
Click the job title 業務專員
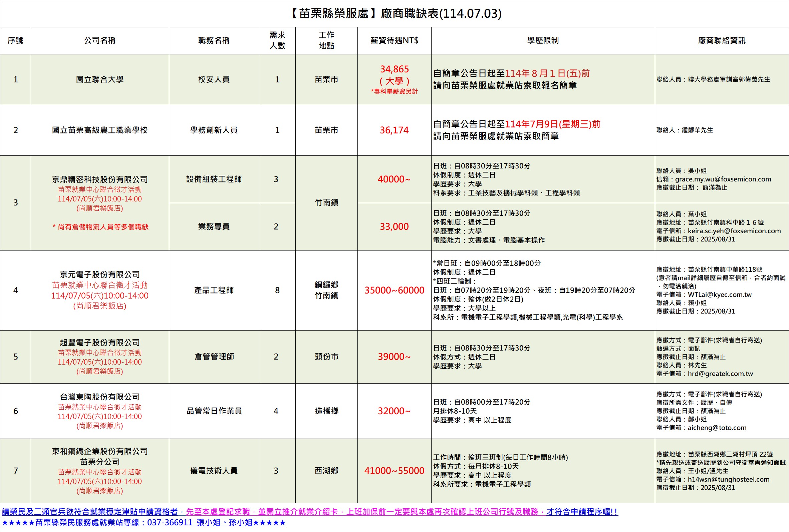[214, 227]
